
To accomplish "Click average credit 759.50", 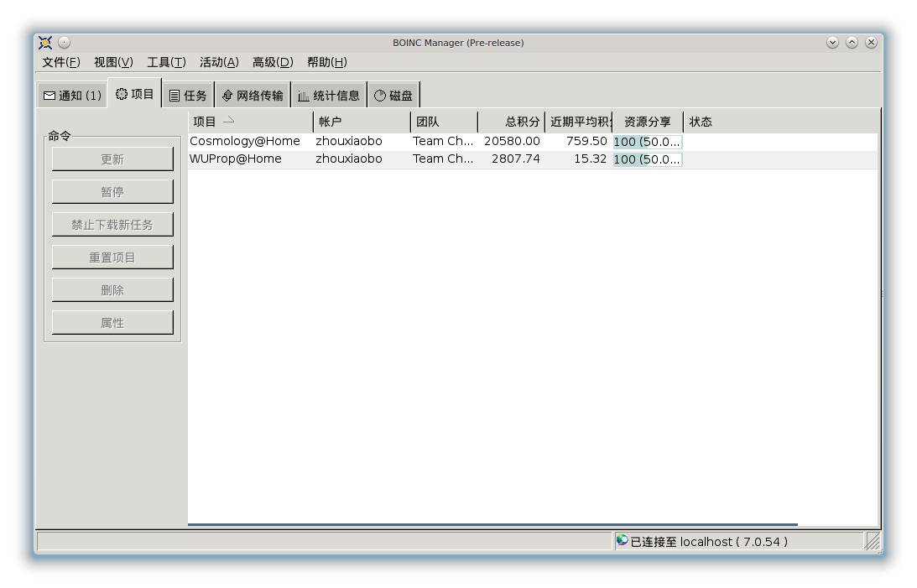I will pyautogui.click(x=586, y=142).
